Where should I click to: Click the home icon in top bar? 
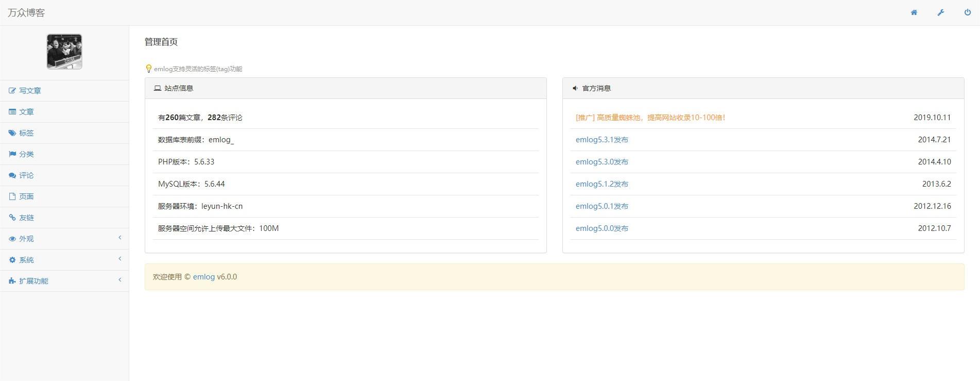point(914,12)
